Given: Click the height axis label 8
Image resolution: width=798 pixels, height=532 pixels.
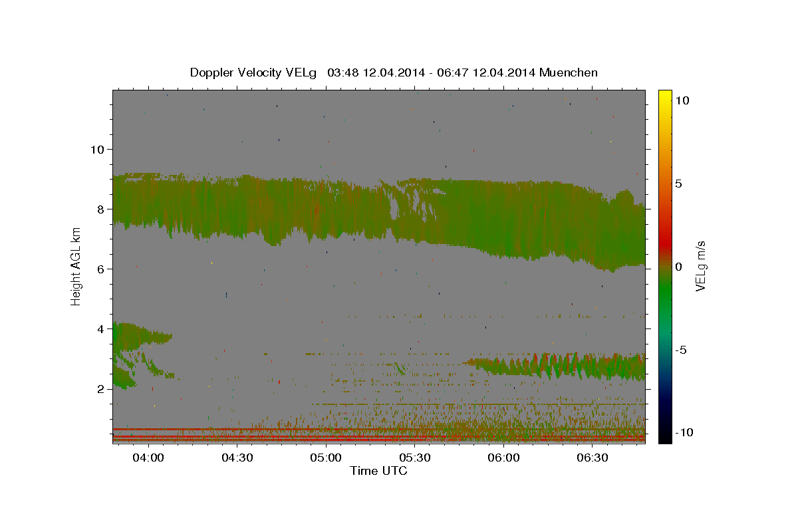Looking at the screenshot, I should click(101, 209).
